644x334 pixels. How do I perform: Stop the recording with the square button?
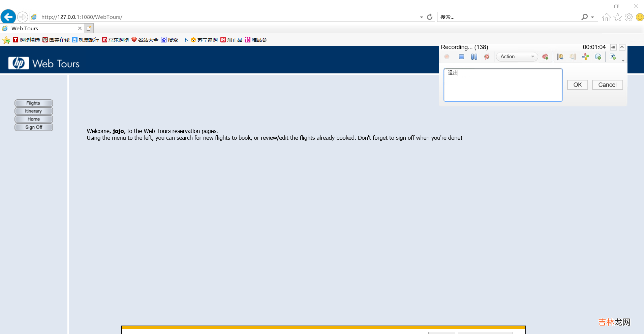[x=461, y=57]
